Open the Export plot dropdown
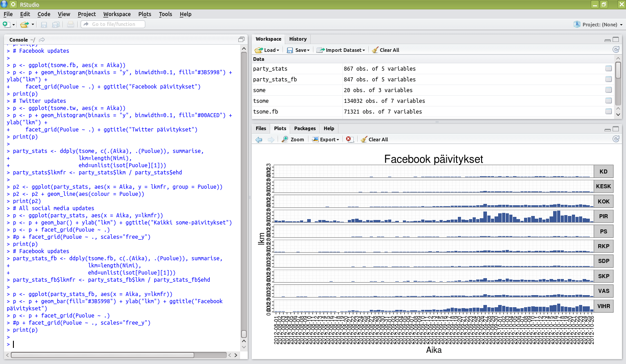Viewport: 626px width, 364px height. [326, 140]
